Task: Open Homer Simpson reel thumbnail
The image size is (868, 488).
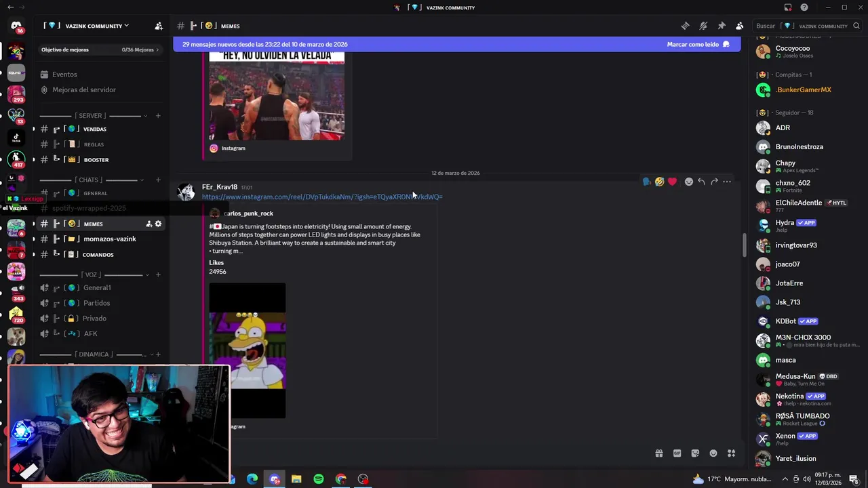Action: tap(248, 350)
